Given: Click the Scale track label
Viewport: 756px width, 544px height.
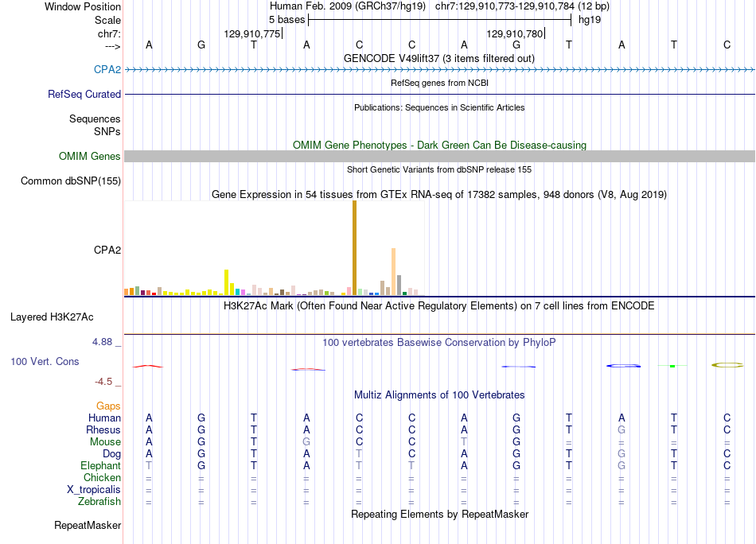Looking at the screenshot, I should [x=107, y=20].
